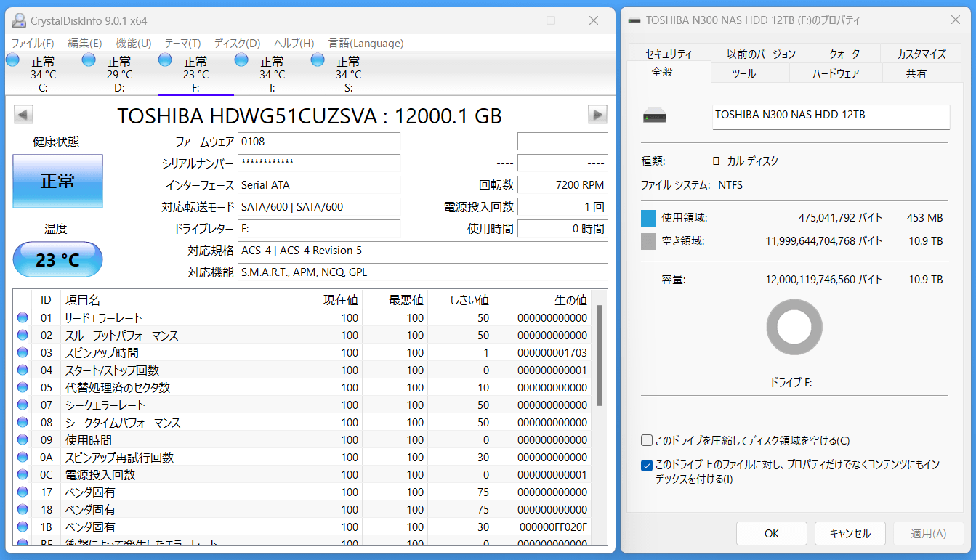Select drive D: health status icon
The height and width of the screenshot is (560, 976).
[x=89, y=60]
